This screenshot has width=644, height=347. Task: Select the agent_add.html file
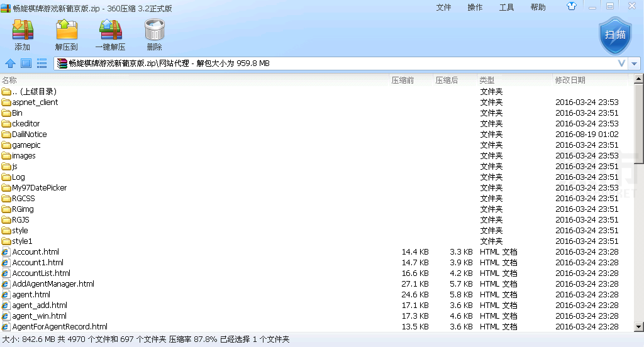coord(316,305)
